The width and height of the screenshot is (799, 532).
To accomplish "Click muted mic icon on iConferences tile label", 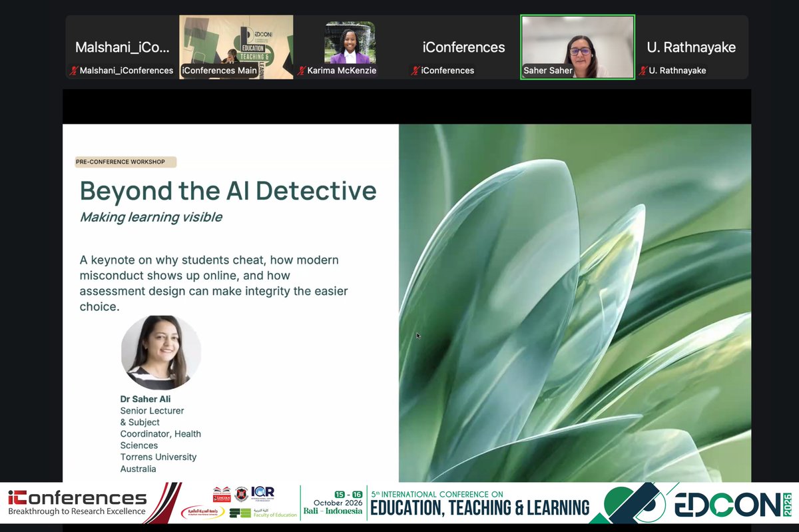I will click(415, 71).
